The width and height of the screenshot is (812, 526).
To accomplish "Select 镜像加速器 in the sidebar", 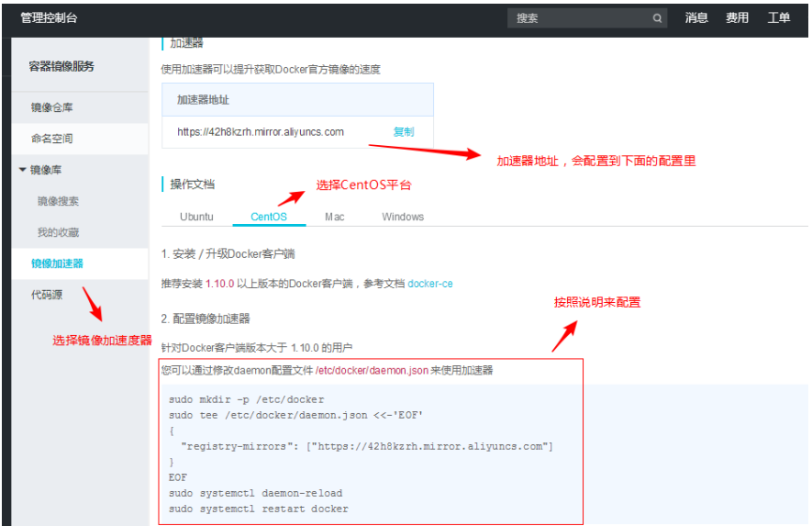I will tap(80, 263).
